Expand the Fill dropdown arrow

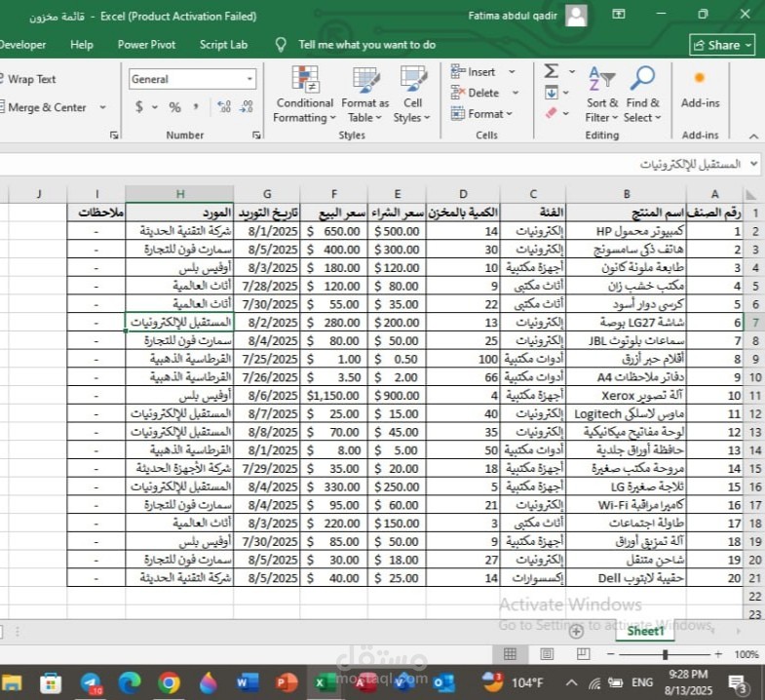click(x=566, y=93)
